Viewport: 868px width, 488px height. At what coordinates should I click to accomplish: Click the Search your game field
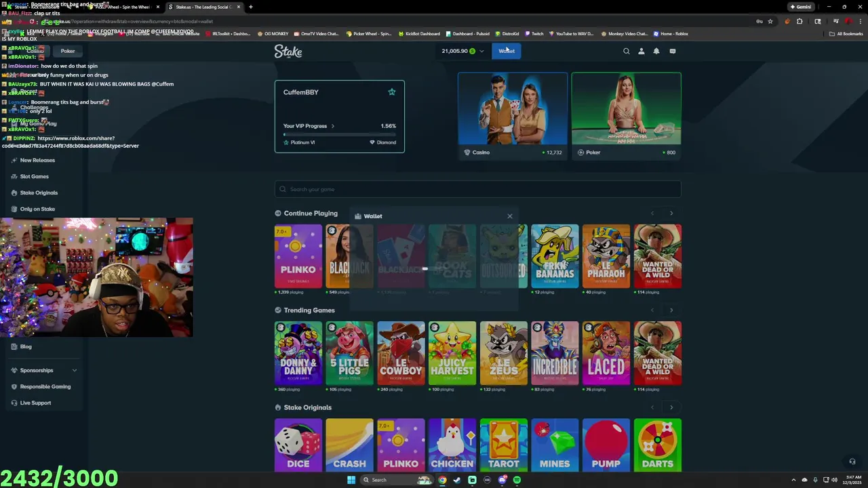pyautogui.click(x=478, y=189)
